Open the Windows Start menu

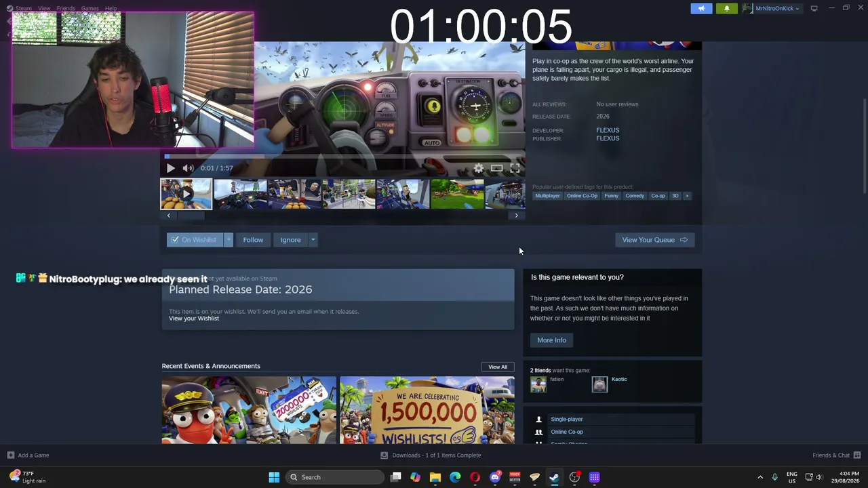coord(274,477)
